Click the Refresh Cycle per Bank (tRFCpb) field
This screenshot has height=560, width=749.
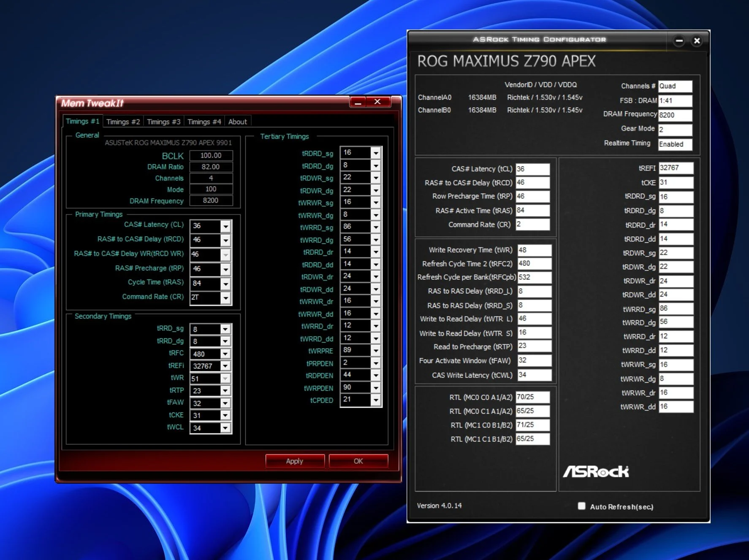(x=535, y=277)
